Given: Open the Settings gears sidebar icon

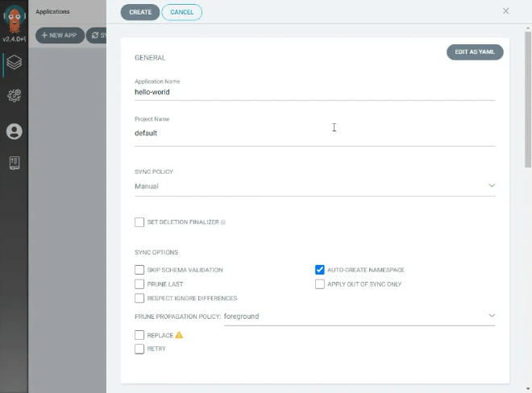Looking at the screenshot, I should click(15, 96).
